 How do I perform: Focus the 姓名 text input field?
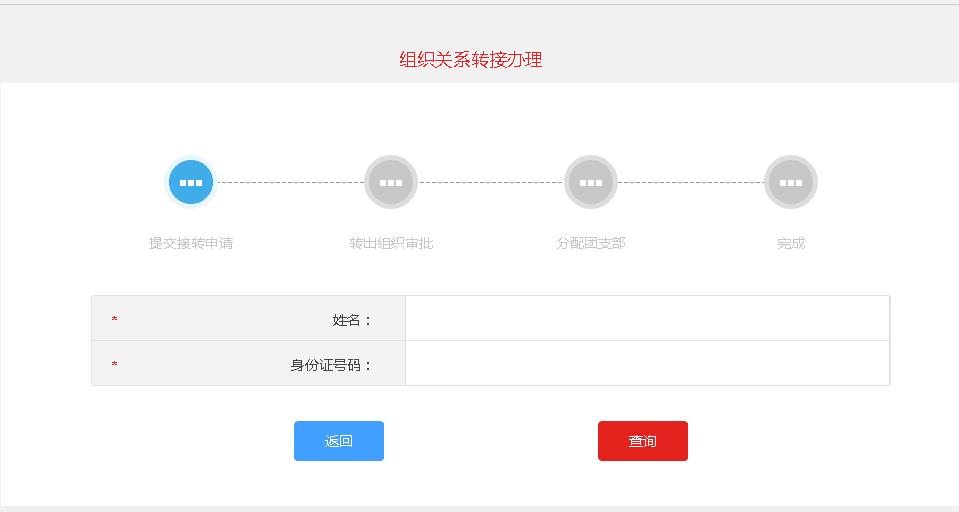(647, 319)
